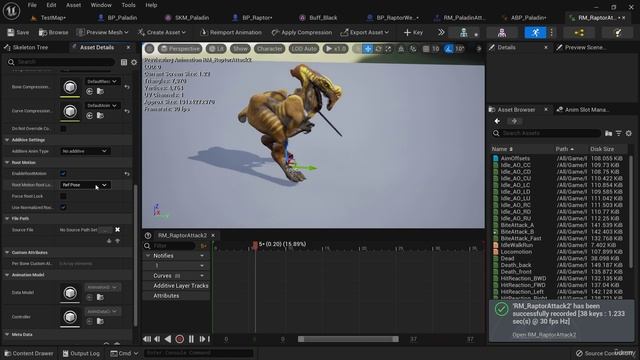Open RM_RaptorAttack2 notification link
The width and height of the screenshot is (640, 360).
click(544, 335)
